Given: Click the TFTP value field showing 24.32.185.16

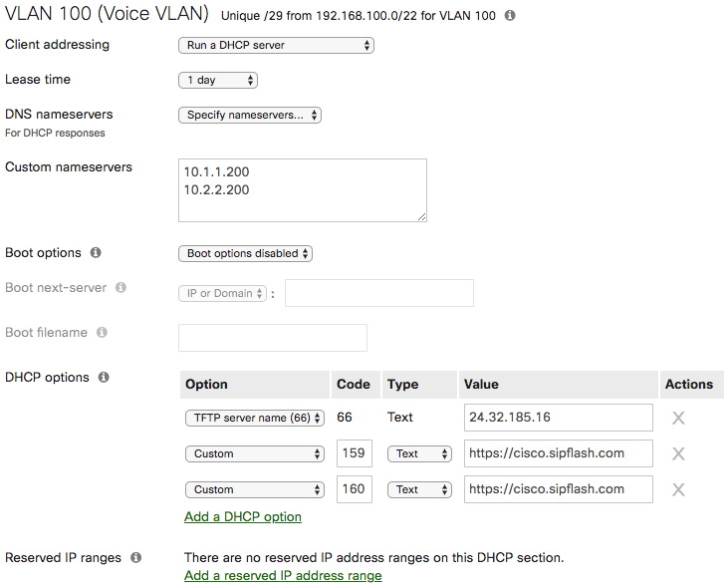Looking at the screenshot, I should [x=558, y=418].
